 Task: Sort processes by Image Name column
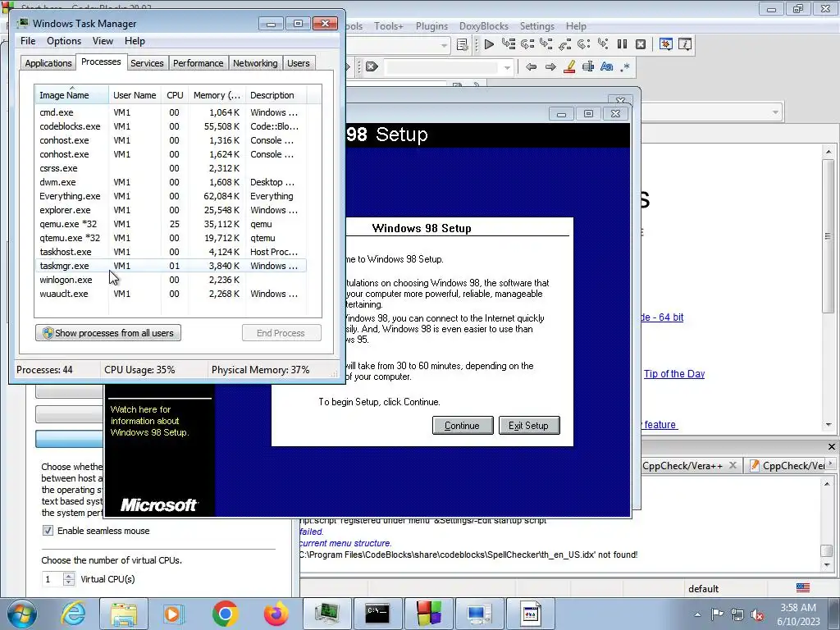pos(71,95)
